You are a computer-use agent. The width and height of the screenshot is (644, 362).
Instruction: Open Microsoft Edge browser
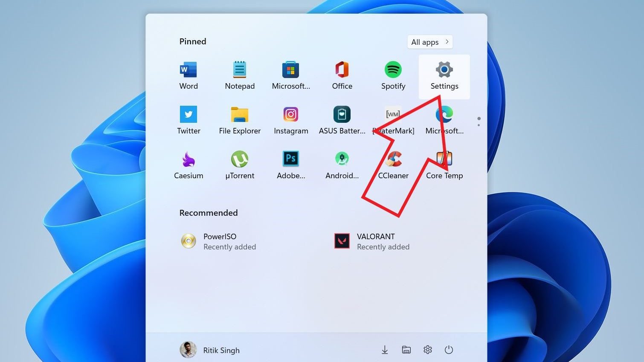coord(444,121)
